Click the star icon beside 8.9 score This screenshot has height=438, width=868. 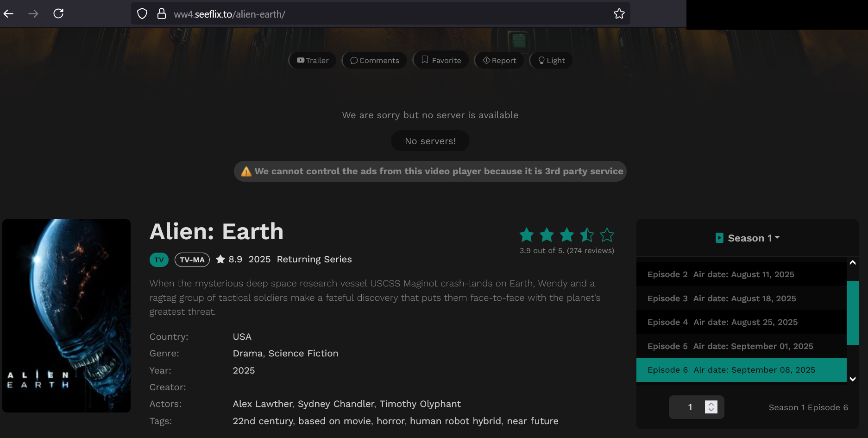(x=220, y=259)
